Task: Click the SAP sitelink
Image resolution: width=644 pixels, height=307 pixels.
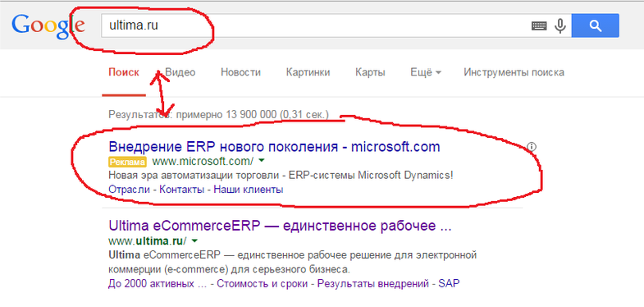Action: (x=450, y=283)
